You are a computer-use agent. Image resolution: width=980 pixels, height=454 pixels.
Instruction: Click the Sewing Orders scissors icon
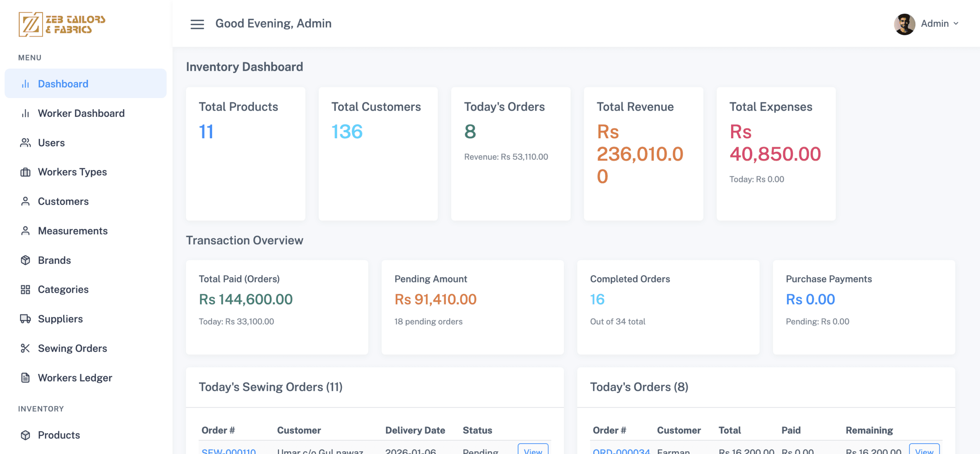(25, 348)
